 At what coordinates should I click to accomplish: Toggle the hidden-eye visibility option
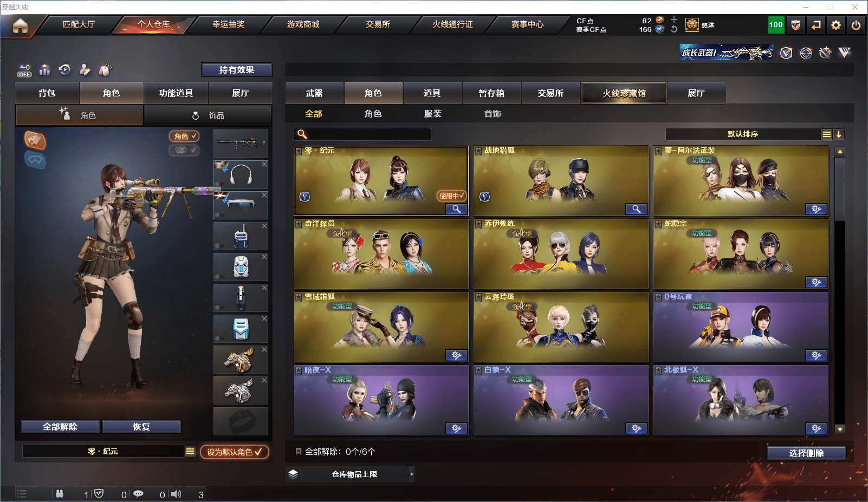coord(184,150)
